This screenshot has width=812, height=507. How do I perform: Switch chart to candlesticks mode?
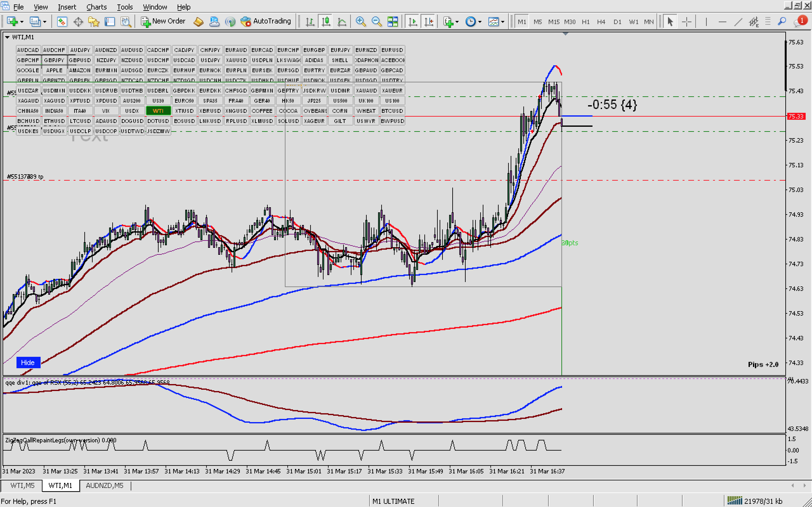tap(326, 22)
